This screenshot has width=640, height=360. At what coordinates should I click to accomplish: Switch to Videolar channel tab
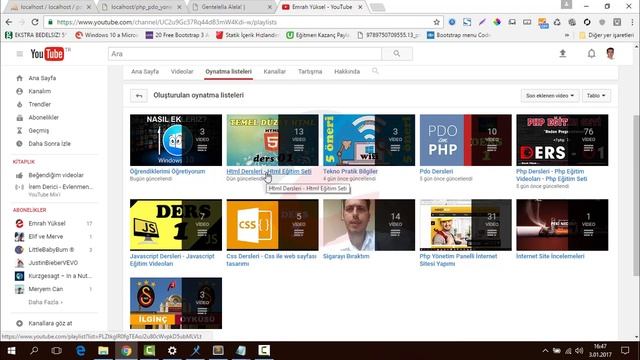(182, 71)
